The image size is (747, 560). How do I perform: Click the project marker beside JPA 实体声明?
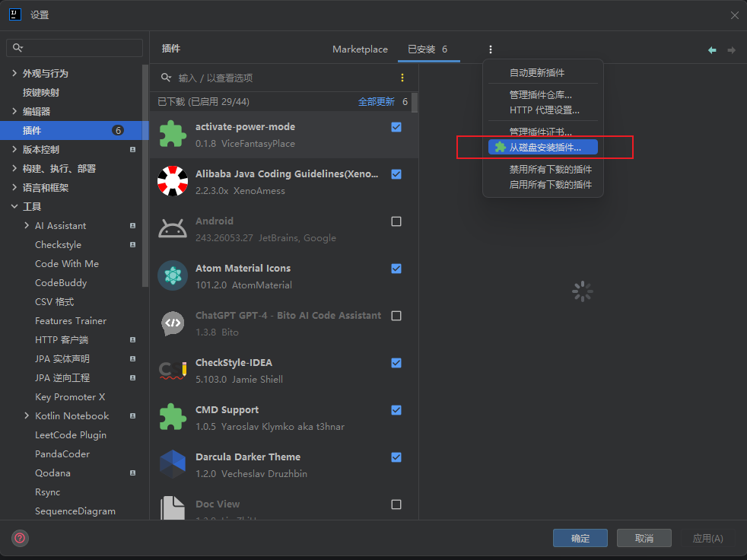(x=133, y=359)
